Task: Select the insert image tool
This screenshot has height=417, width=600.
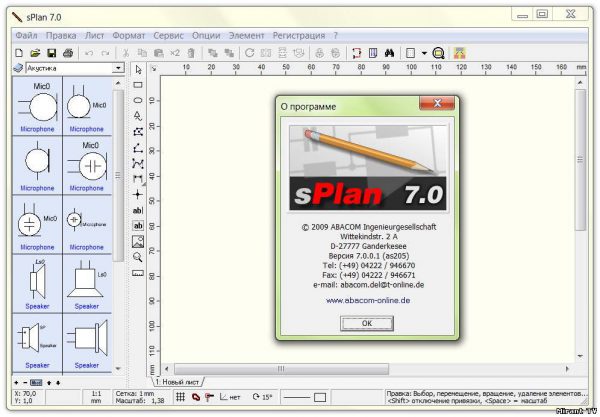Action: point(138,241)
